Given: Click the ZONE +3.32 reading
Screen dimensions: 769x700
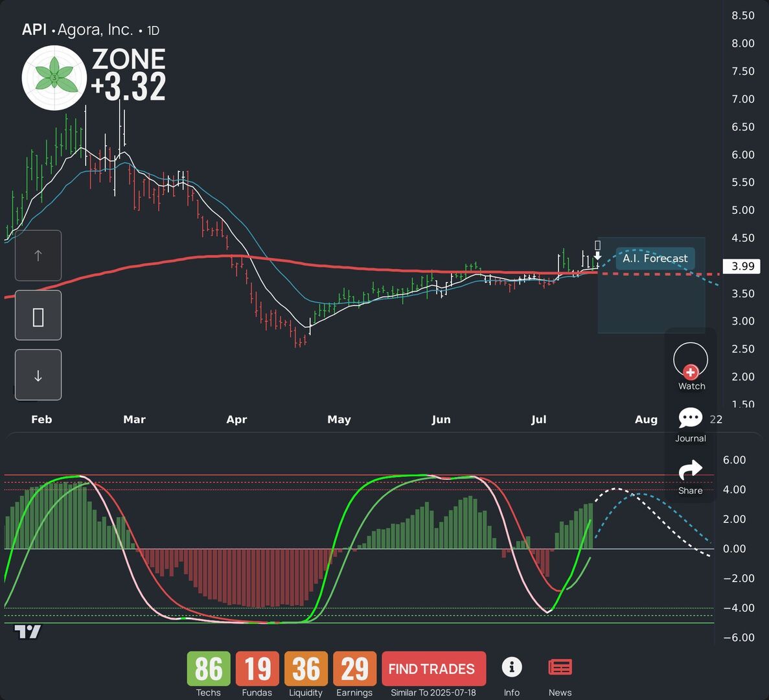Looking at the screenshot, I should pyautogui.click(x=128, y=74).
